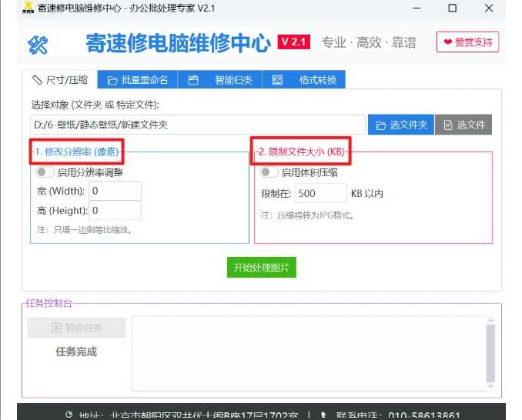Click the folder path text field
The height and width of the screenshot is (420, 522).
pos(197,125)
